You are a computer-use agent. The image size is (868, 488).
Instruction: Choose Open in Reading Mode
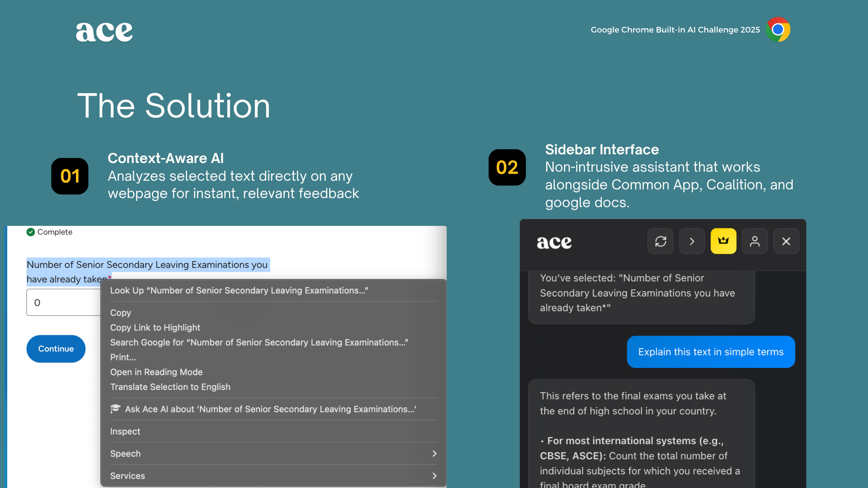pyautogui.click(x=156, y=372)
